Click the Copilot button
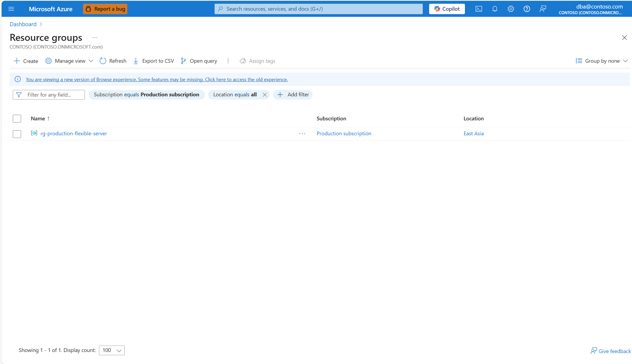 (x=447, y=9)
